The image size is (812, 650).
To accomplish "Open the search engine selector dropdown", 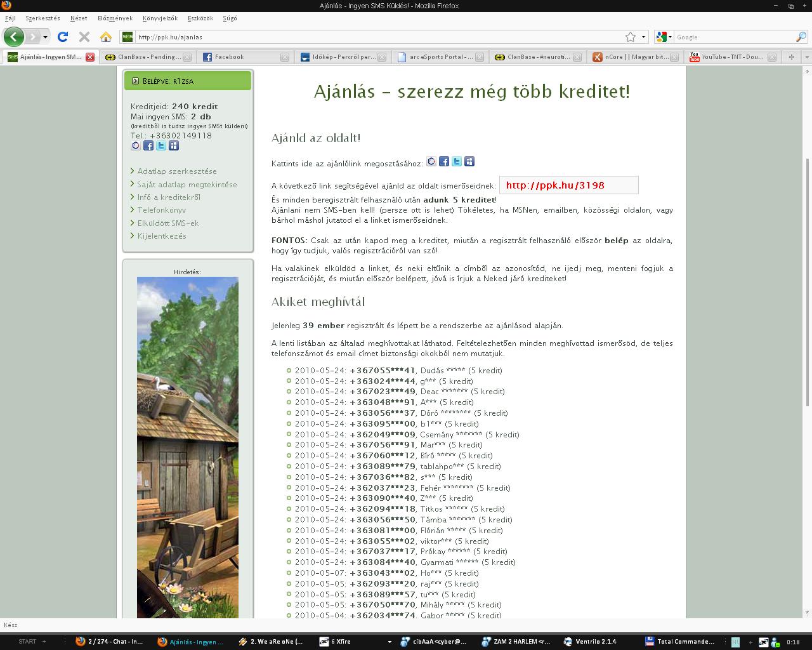I will (664, 37).
